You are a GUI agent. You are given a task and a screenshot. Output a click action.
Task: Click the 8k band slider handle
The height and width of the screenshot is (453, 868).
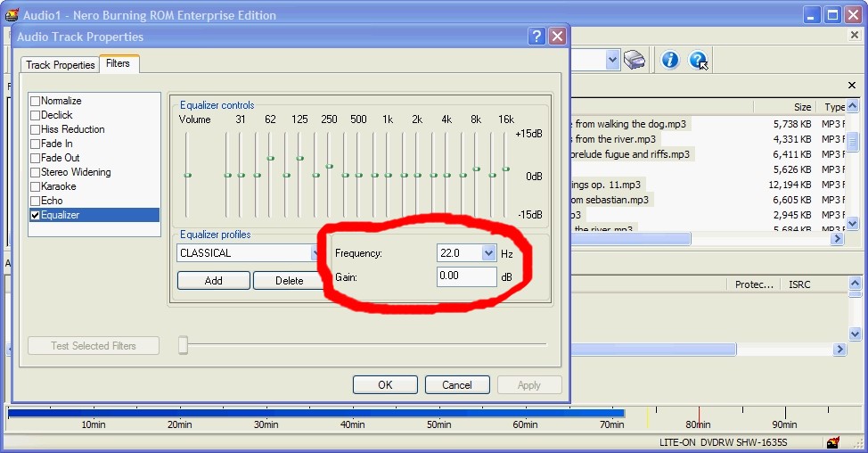pos(477,169)
